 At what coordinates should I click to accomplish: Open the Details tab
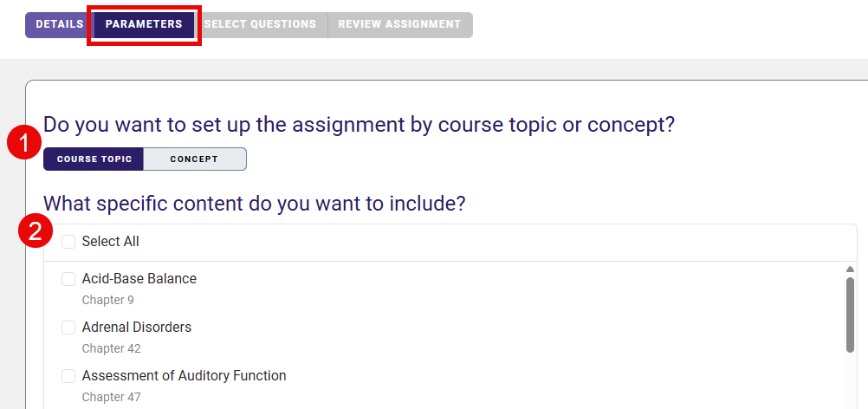tap(59, 24)
